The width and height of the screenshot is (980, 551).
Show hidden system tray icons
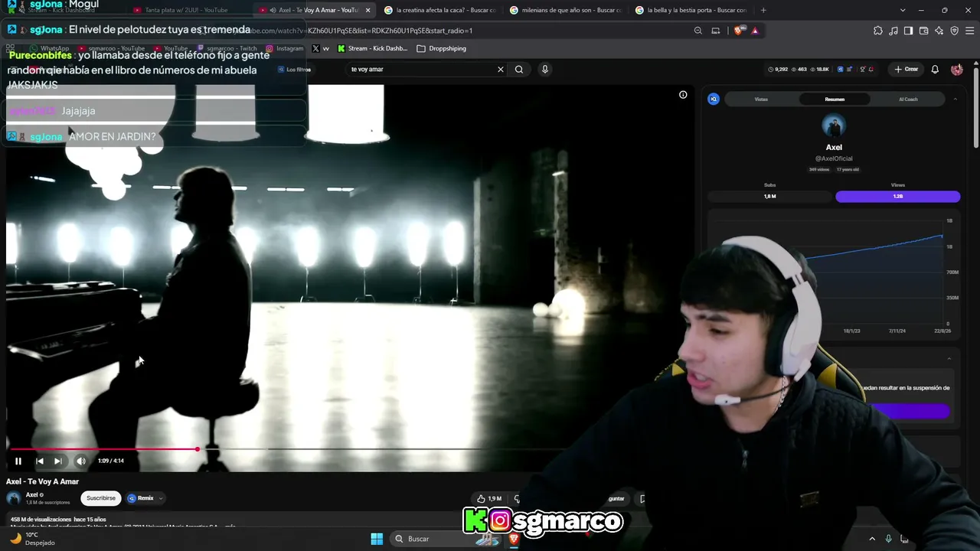pos(872,539)
